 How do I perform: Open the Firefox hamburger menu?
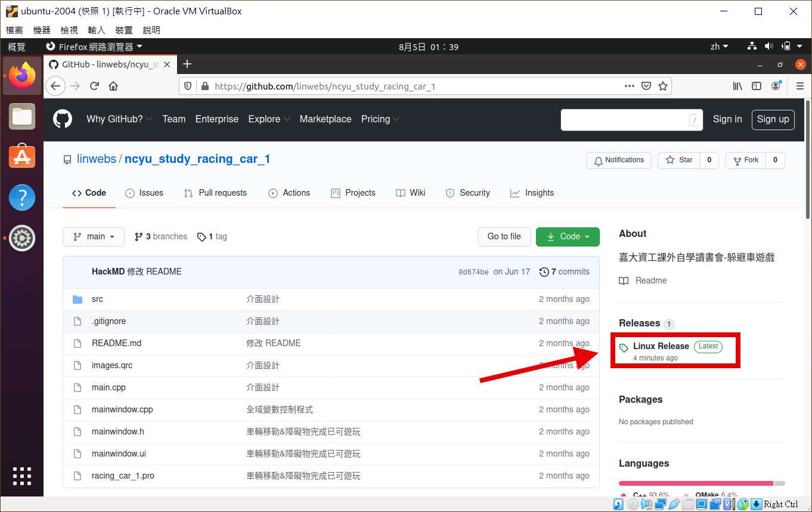click(799, 86)
